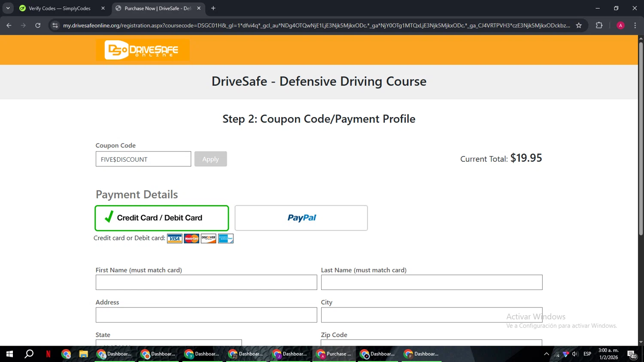Click the Discover card icon
This screenshot has height=362, width=644.
point(208,238)
